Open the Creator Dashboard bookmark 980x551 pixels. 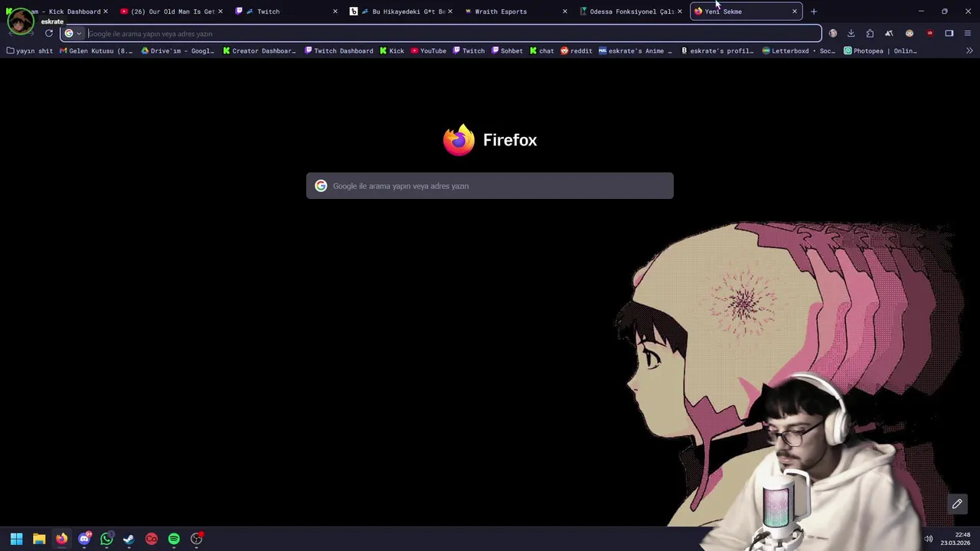pyautogui.click(x=260, y=51)
